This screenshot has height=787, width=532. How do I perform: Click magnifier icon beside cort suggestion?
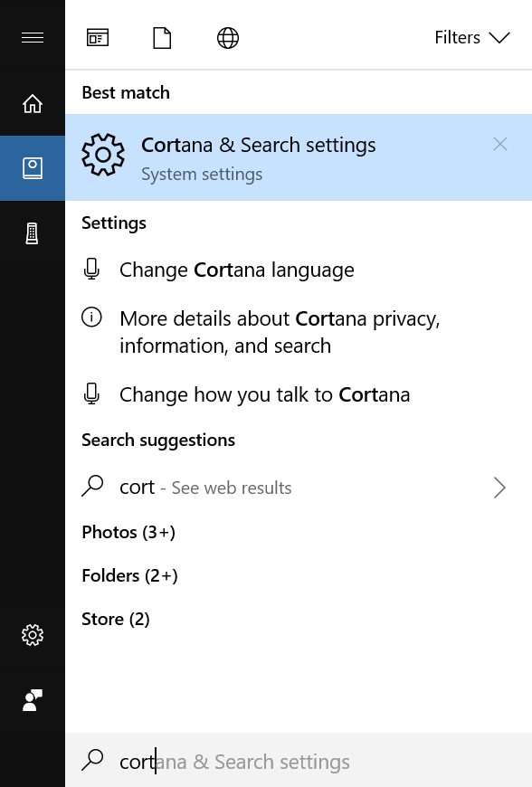(92, 487)
